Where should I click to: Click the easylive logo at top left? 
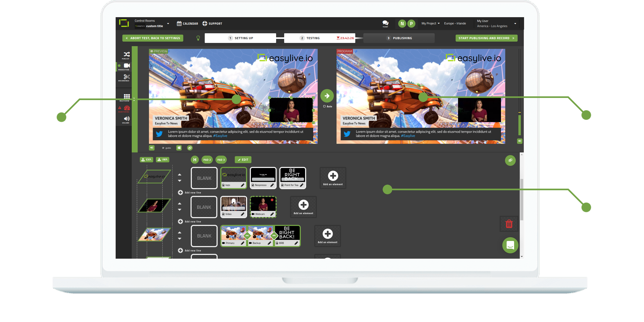click(124, 23)
